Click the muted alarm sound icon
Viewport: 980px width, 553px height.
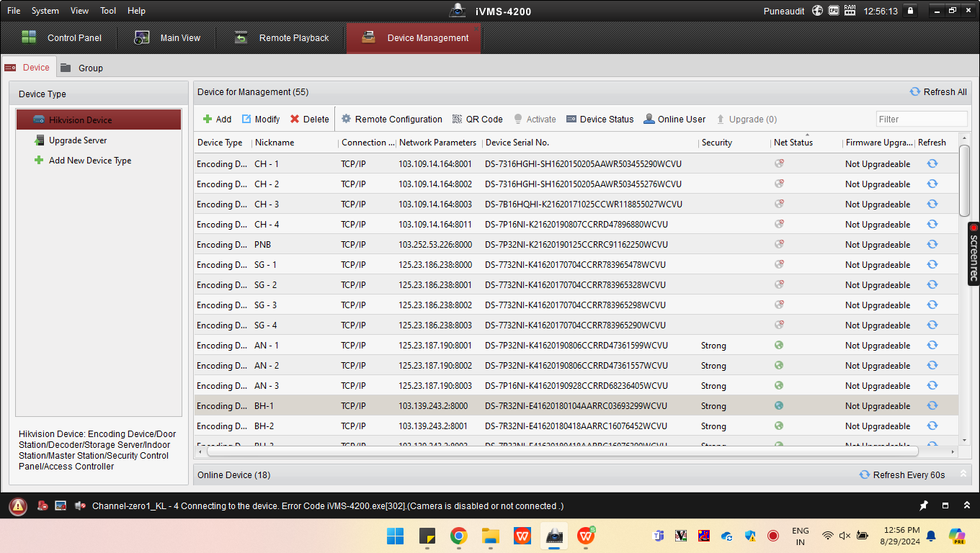(x=79, y=506)
